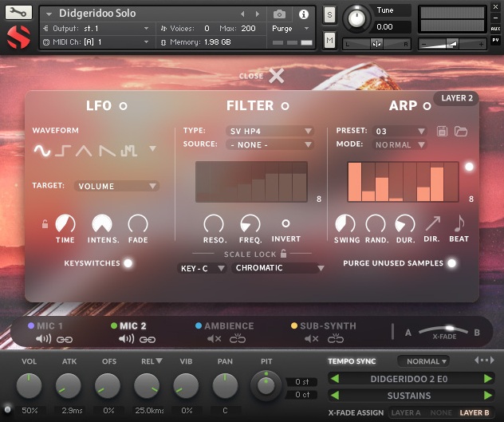The height and width of the screenshot is (422, 504).
Task: Select next articulation right of SUSTAINS
Action: (x=488, y=396)
